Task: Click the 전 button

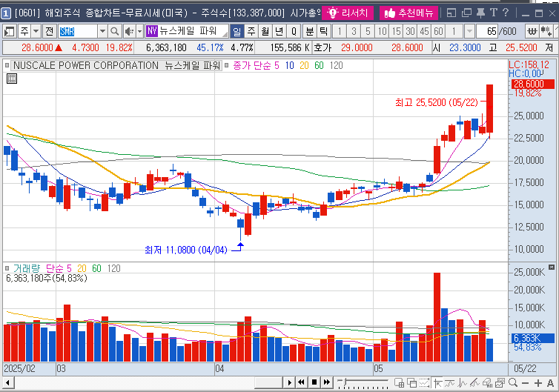Action: 49,31
